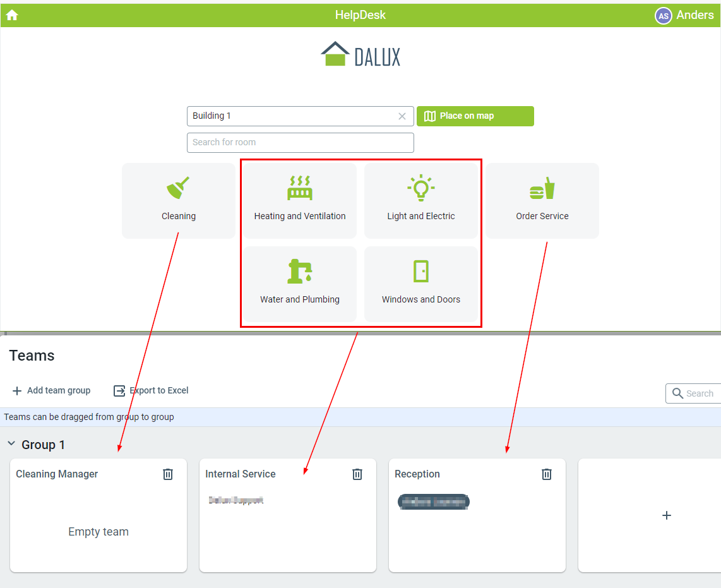
Task: Delete the Internal Service team via trash icon
Action: [357, 474]
